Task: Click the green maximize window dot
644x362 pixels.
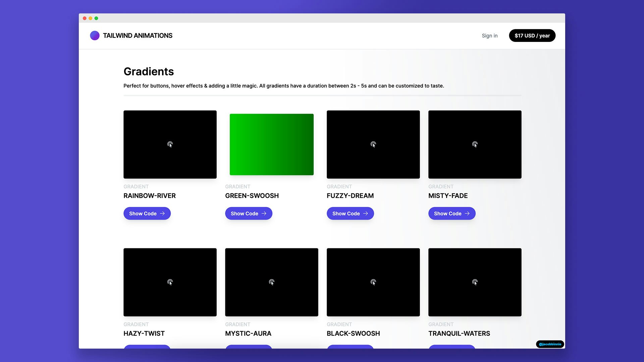Action: [96, 18]
